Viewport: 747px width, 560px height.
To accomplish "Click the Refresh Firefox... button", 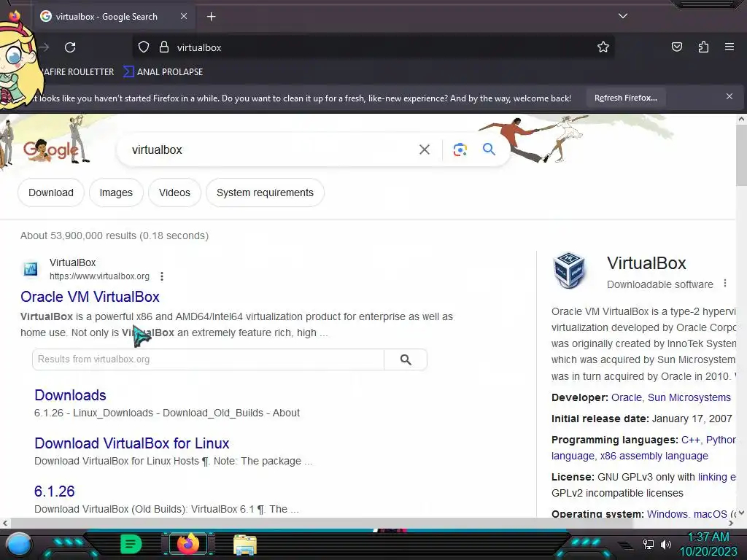I will [x=625, y=98].
